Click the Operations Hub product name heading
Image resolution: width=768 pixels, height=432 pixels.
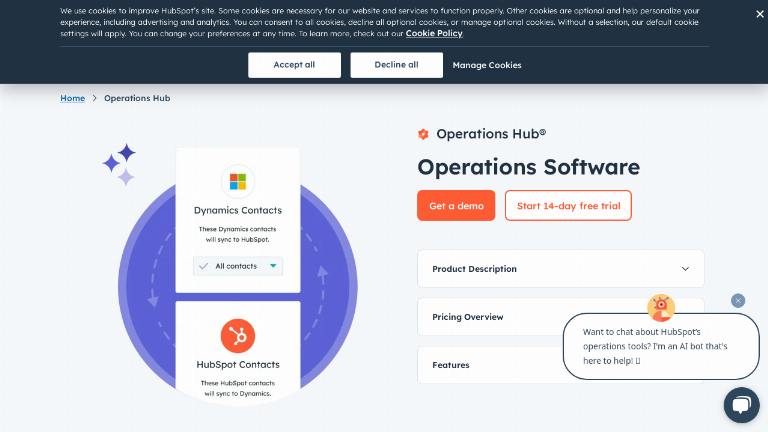(x=491, y=134)
